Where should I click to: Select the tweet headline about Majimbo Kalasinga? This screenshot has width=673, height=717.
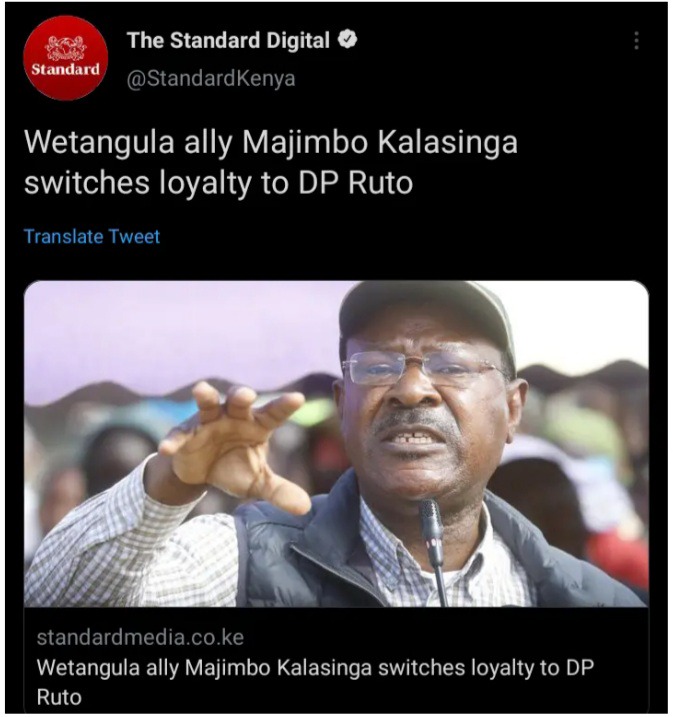click(x=271, y=162)
